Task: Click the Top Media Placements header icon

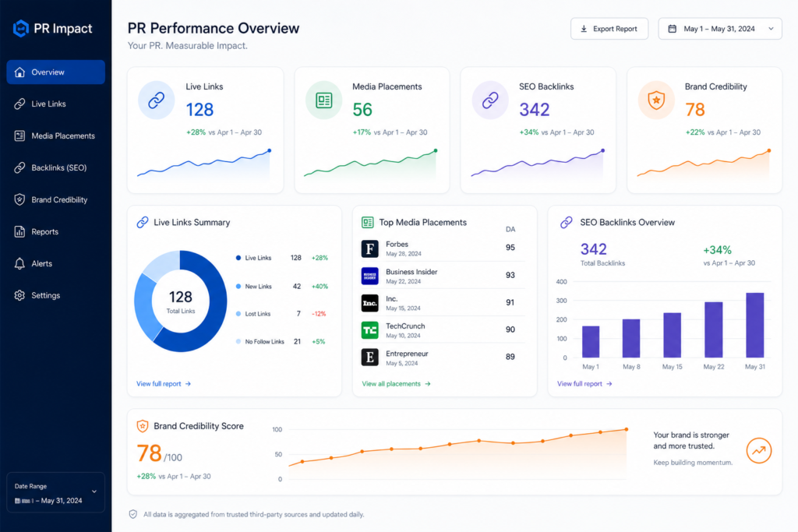Action: click(368, 222)
